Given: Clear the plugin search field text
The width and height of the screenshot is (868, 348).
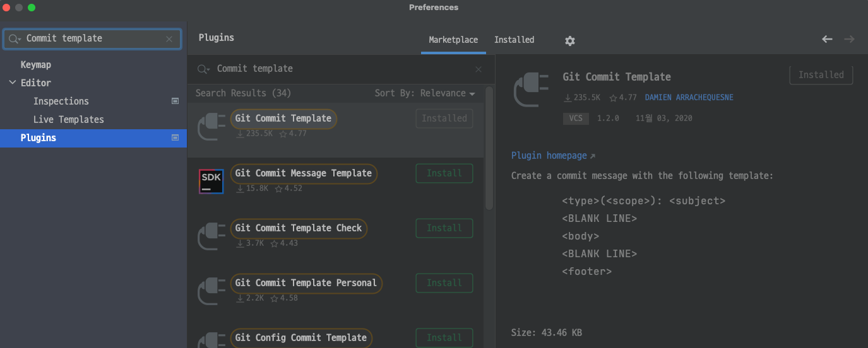Looking at the screenshot, I should pos(479,69).
